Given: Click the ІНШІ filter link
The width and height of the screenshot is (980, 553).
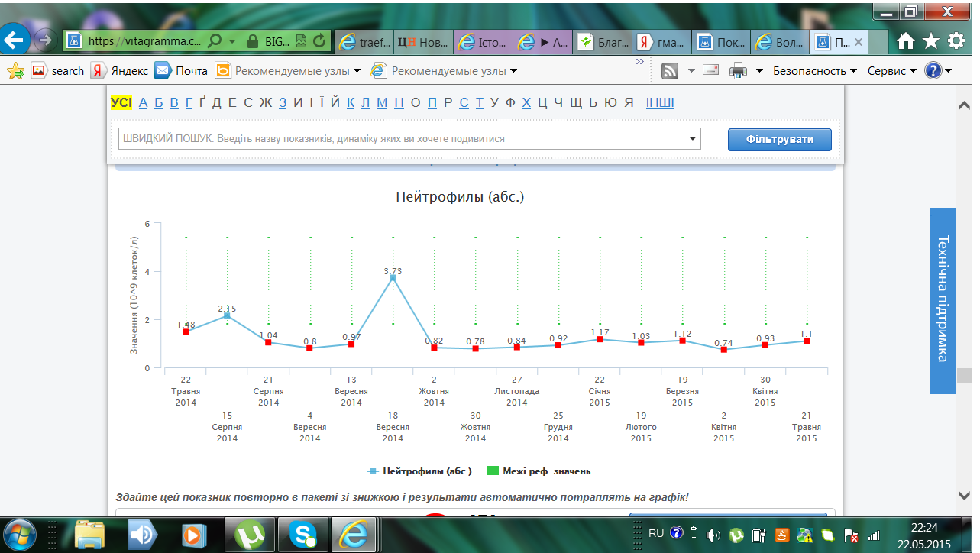Looking at the screenshot, I should (660, 103).
